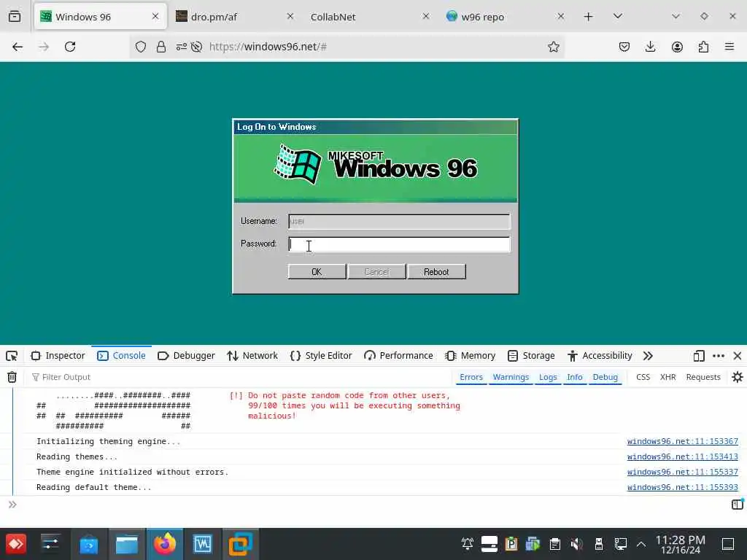747x560 pixels.
Task: Open notifications bell in system tray
Action: tap(468, 544)
